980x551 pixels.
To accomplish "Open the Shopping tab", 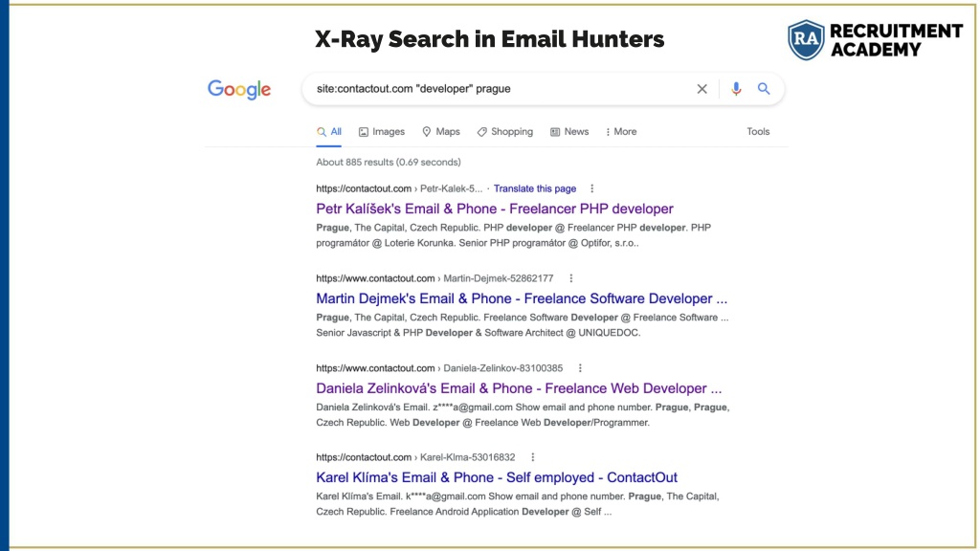I will pos(505,132).
